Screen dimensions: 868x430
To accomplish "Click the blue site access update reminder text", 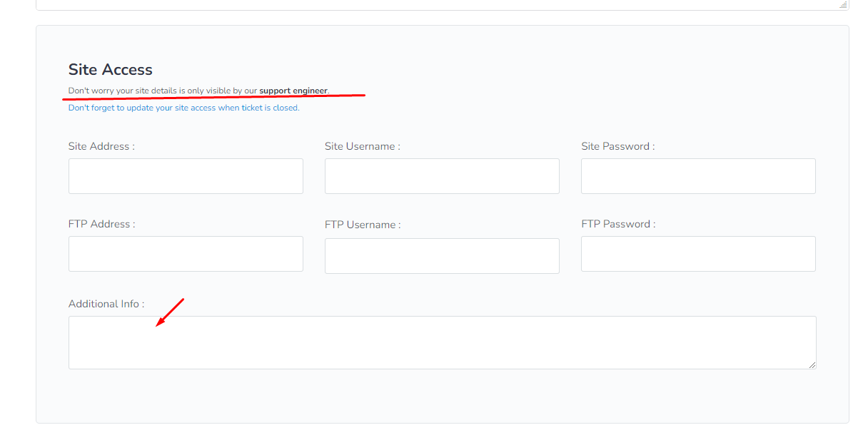I will 184,108.
